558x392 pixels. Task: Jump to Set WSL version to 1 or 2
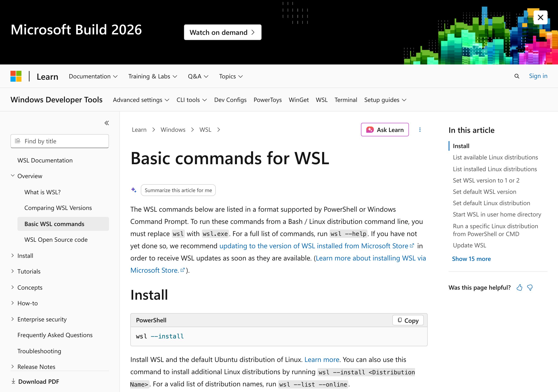(486, 181)
